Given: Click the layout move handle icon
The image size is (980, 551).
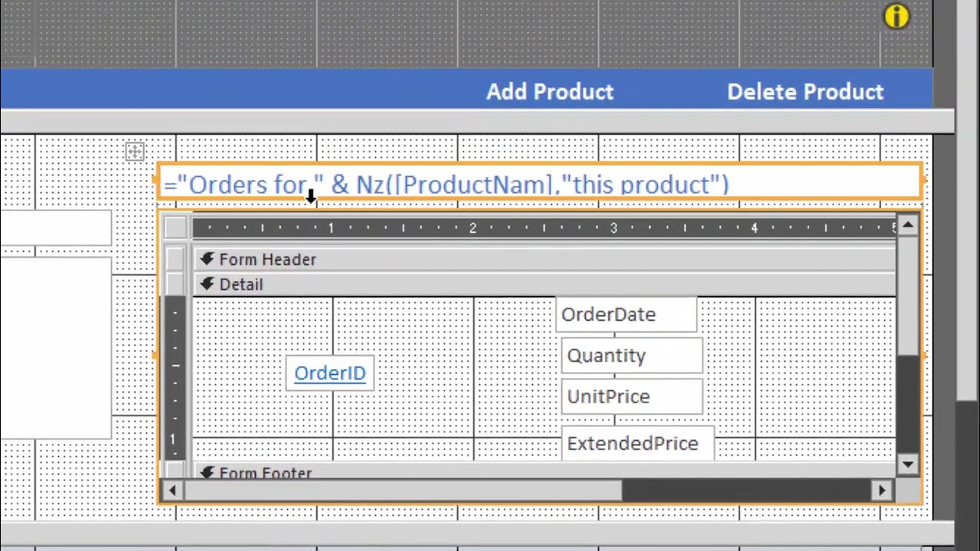Looking at the screenshot, I should click(135, 152).
